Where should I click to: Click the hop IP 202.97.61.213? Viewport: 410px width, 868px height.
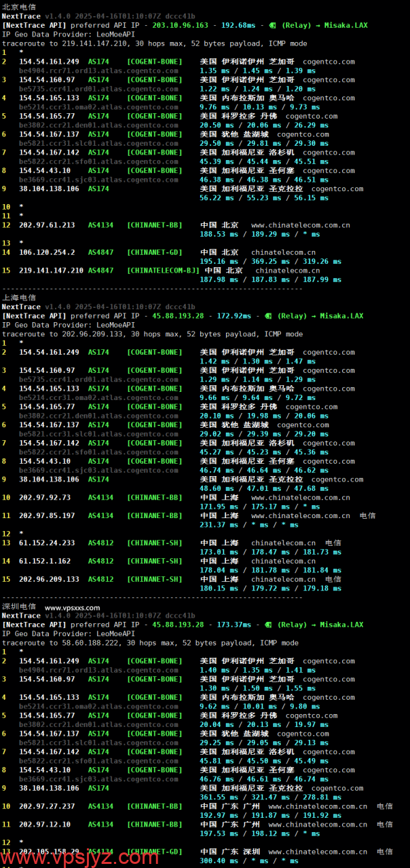click(x=47, y=224)
